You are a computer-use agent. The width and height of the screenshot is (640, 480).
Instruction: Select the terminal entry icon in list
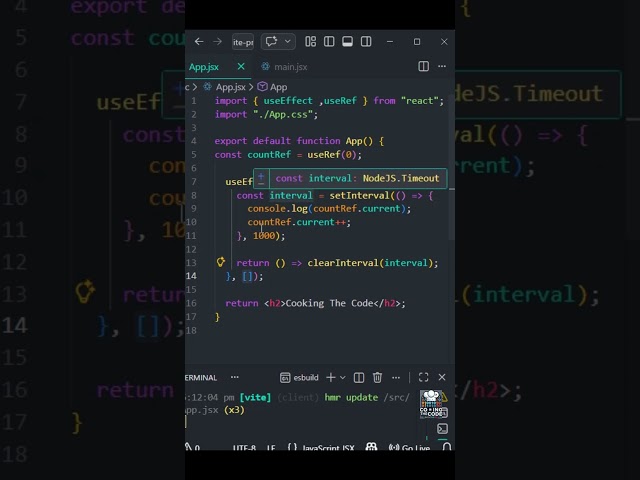[x=442, y=429]
